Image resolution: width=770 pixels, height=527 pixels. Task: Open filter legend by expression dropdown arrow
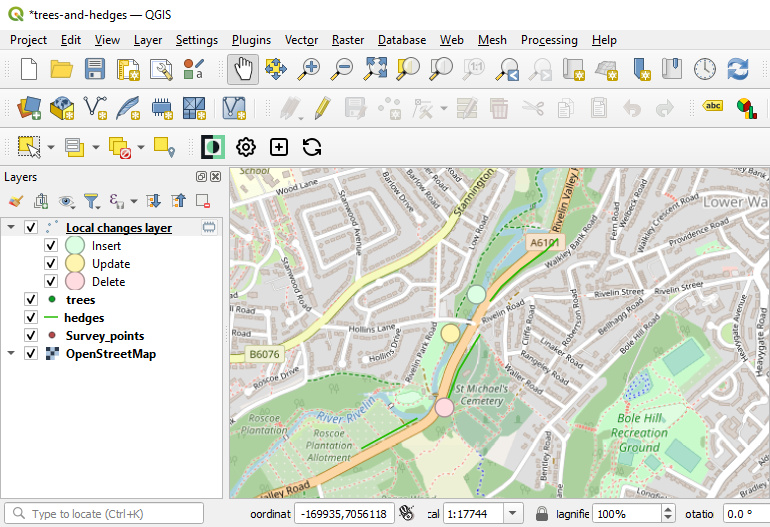[134, 201]
